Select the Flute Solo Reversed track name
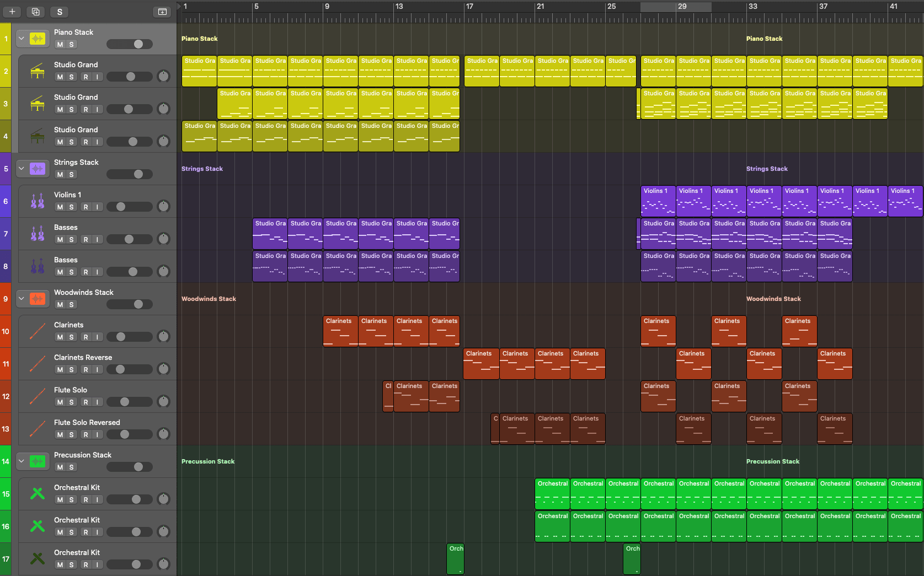924x576 pixels. coord(87,423)
